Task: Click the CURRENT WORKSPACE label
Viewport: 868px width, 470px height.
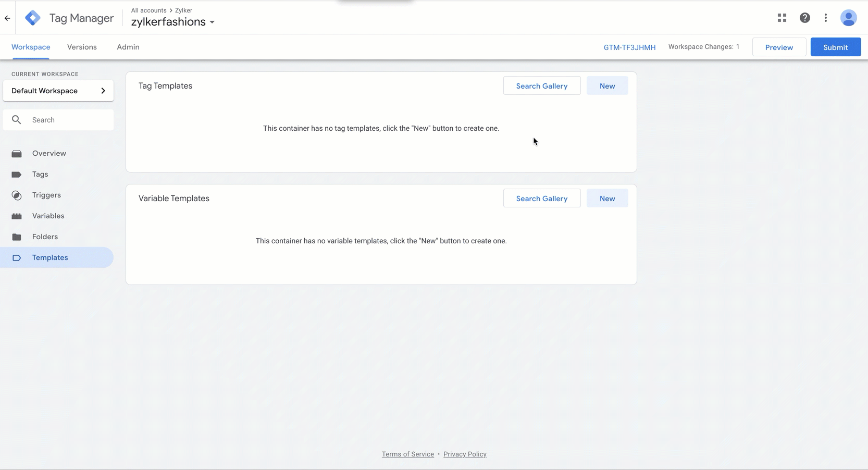Action: click(45, 74)
